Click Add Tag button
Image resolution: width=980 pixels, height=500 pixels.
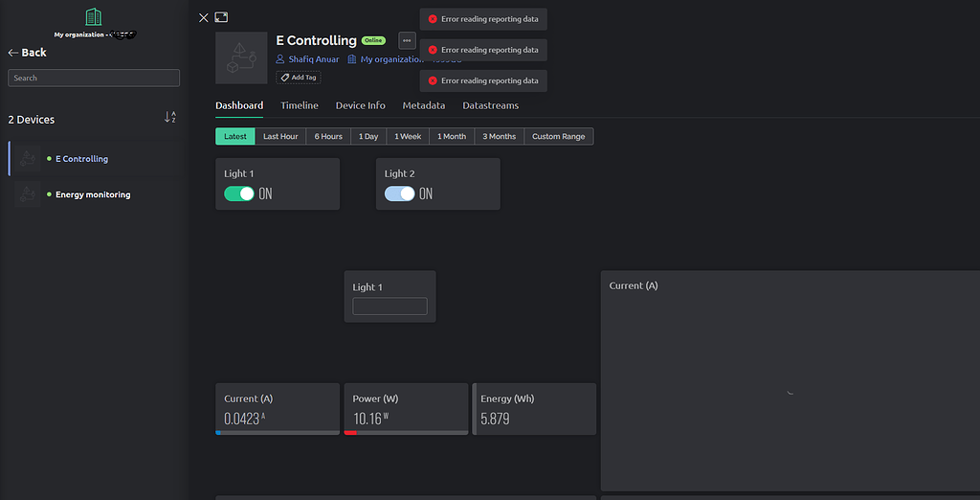[x=299, y=78]
